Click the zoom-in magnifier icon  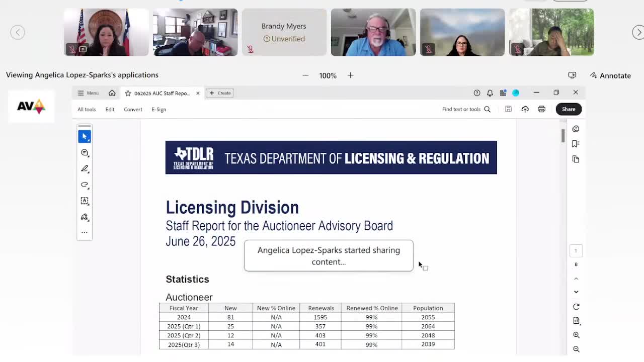[576, 334]
